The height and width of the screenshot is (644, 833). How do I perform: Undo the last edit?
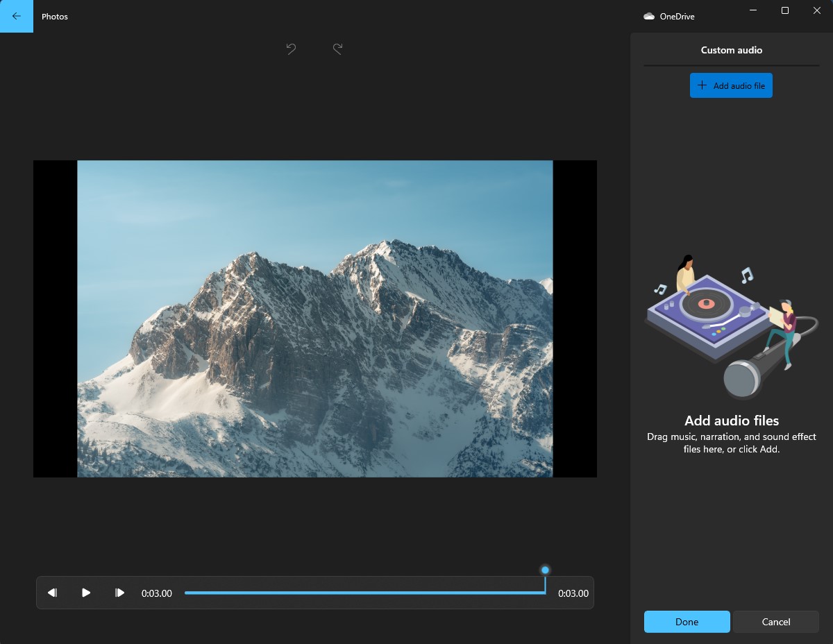pyautogui.click(x=291, y=49)
